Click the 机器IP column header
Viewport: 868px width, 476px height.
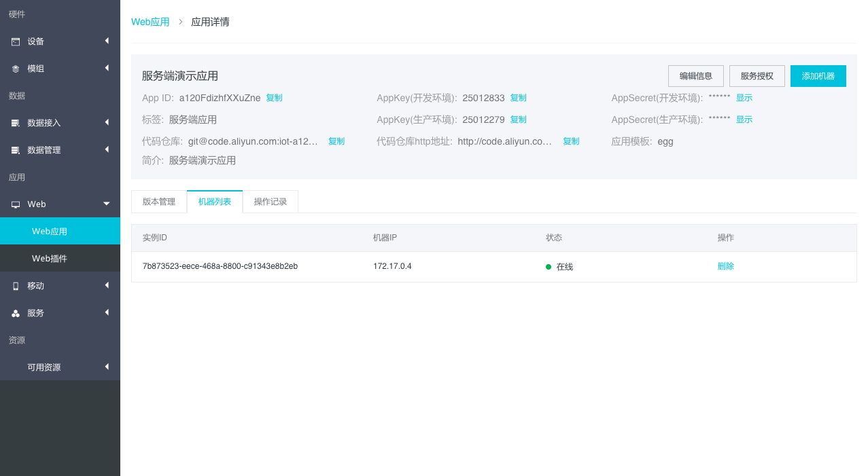pos(385,238)
